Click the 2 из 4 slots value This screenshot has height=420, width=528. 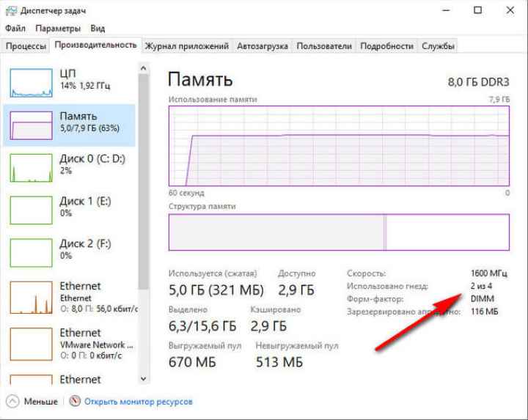coord(481,286)
